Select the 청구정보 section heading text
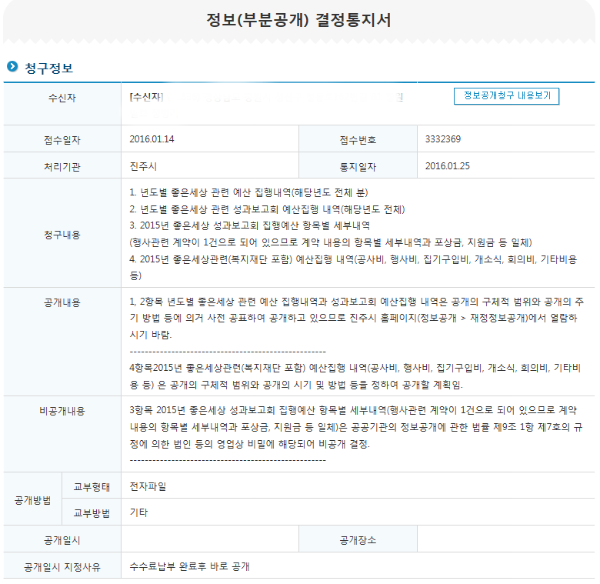 coord(48,67)
